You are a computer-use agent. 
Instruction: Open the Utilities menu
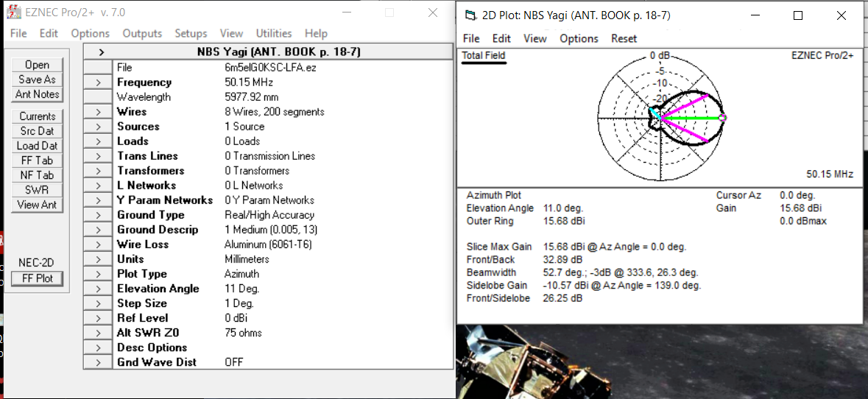click(x=273, y=34)
